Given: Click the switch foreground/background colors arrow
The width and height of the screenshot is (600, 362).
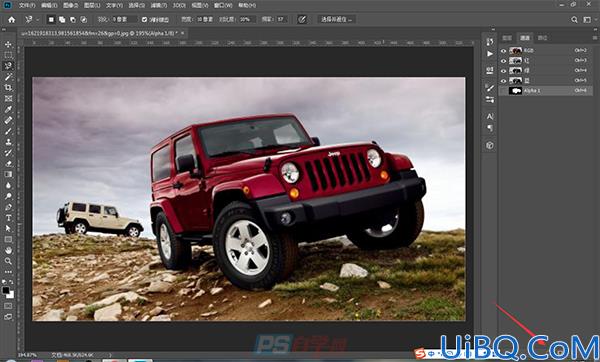Looking at the screenshot, I should point(12,282).
